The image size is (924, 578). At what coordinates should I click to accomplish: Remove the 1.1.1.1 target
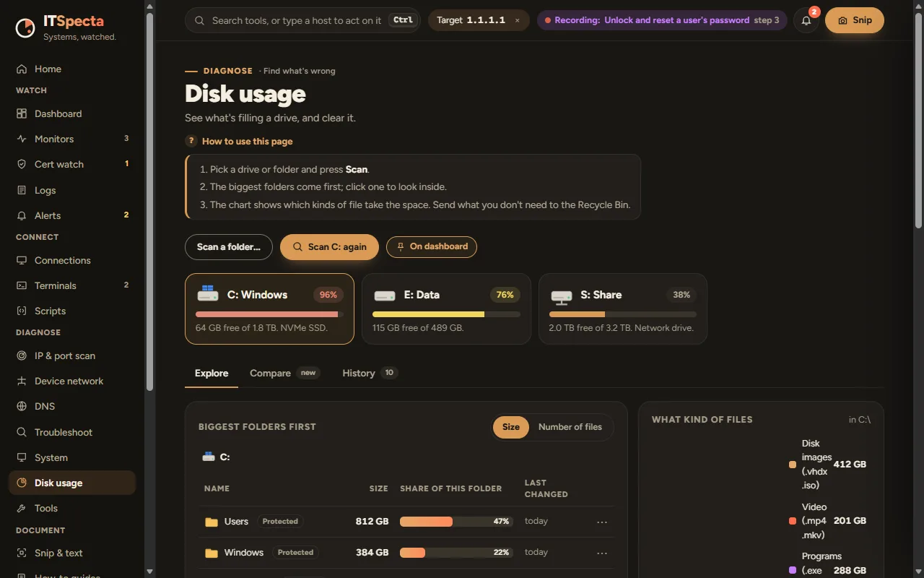pos(517,20)
